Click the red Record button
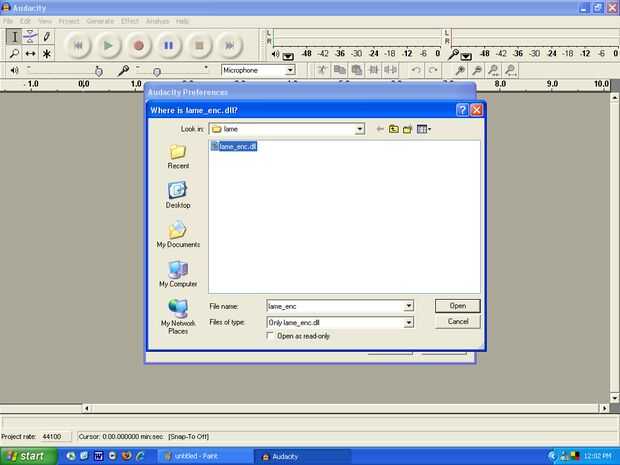 click(138, 45)
